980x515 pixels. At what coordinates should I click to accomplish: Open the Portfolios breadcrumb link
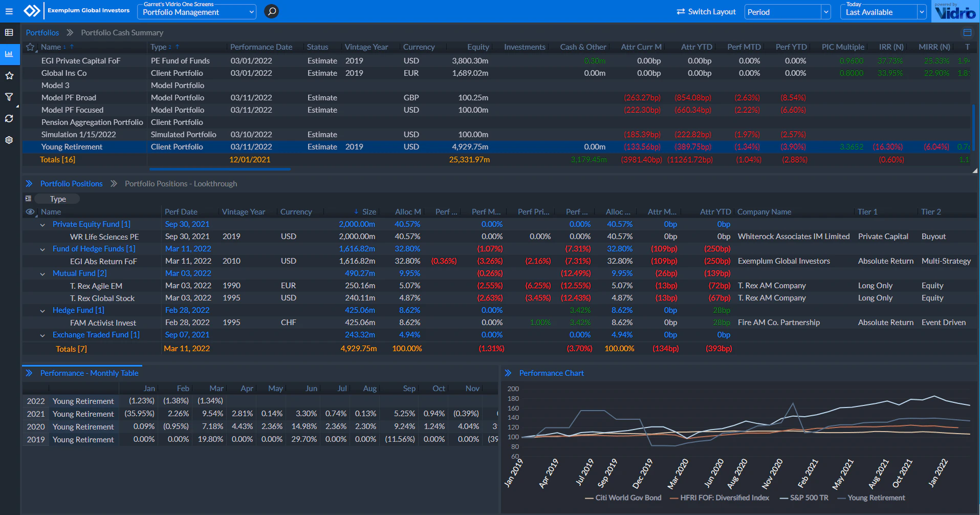(x=42, y=32)
